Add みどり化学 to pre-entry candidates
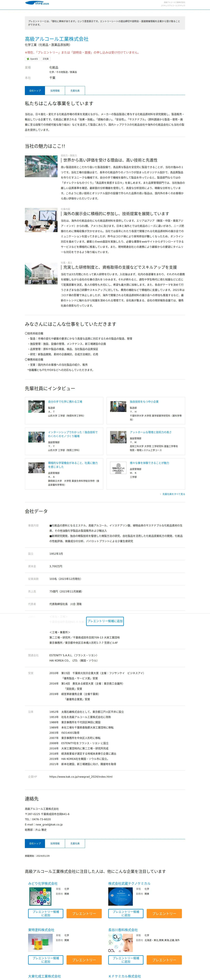Image resolution: width=210 pixels, height=980 pixels. [46, 913]
